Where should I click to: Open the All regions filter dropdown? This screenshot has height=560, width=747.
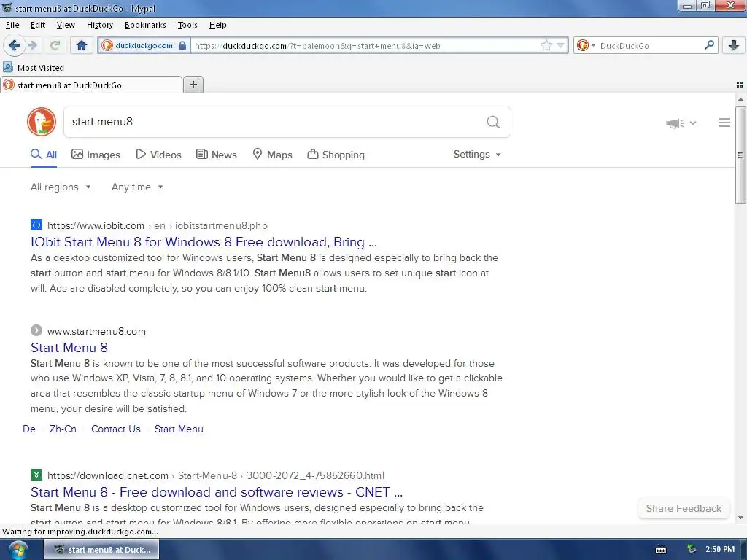point(61,187)
